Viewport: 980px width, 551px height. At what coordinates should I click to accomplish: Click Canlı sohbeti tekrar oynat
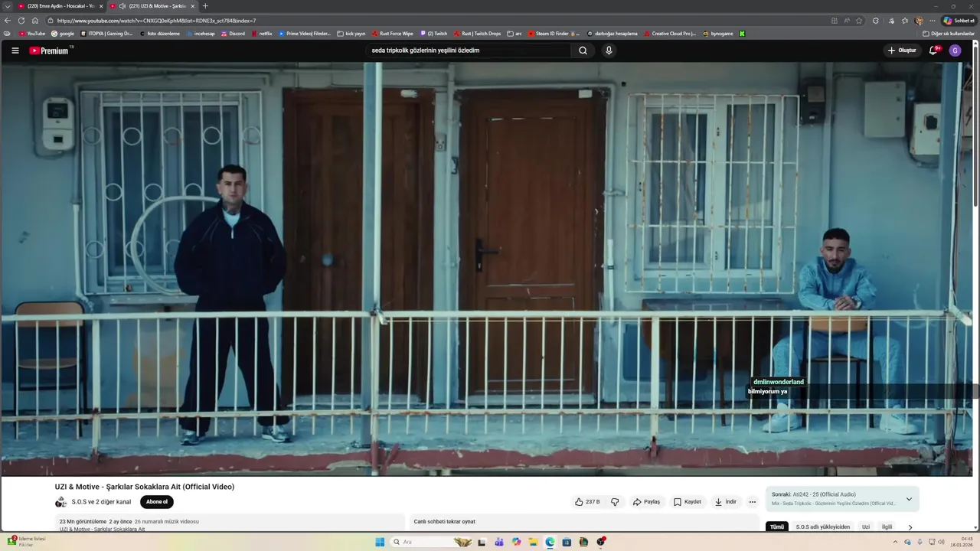445,522
